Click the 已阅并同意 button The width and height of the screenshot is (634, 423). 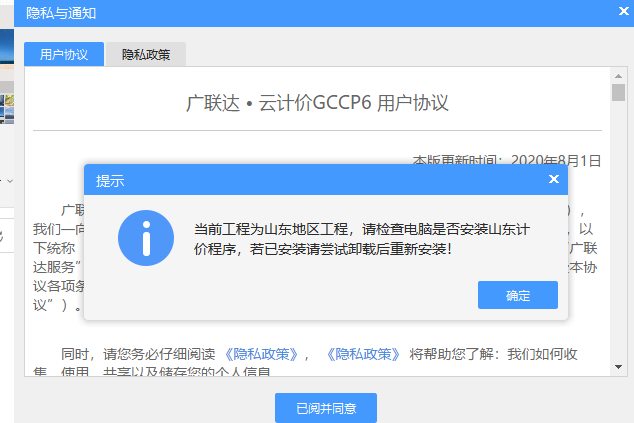[x=326, y=408]
